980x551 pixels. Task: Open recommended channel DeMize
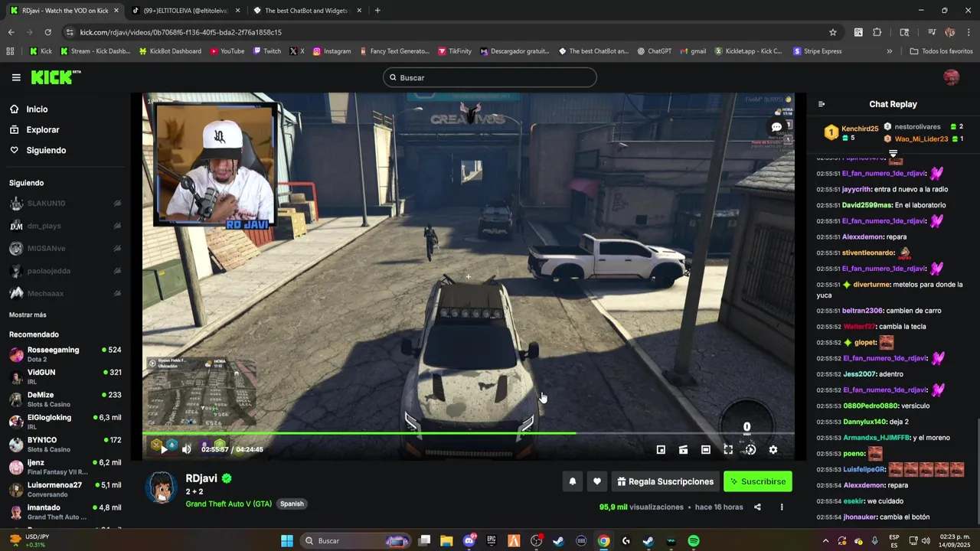[x=65, y=399]
